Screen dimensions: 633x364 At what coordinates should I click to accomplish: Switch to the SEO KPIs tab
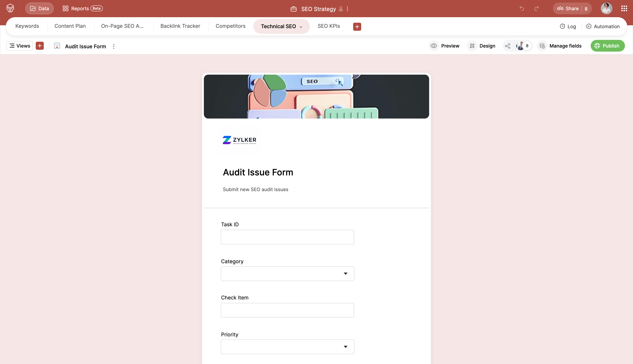pyautogui.click(x=329, y=26)
